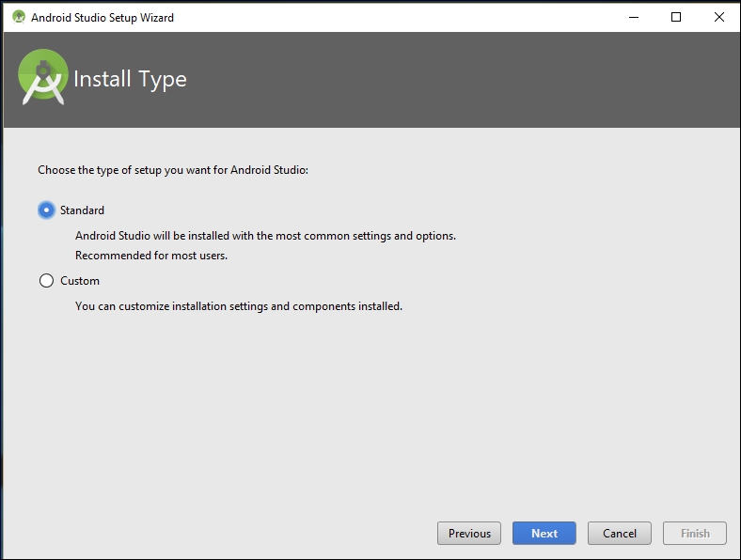741x560 pixels.
Task: Choose the Custom install type radio button
Action: click(x=46, y=281)
